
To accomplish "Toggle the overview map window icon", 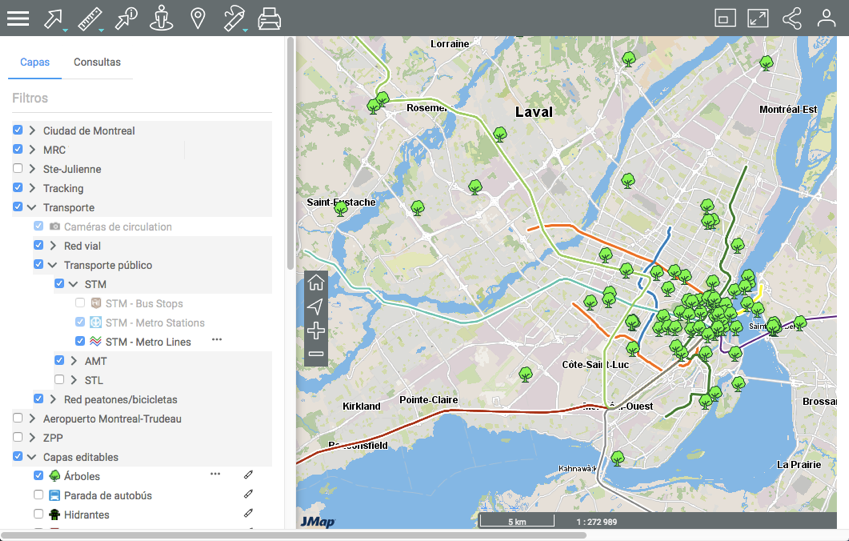I will [x=725, y=18].
